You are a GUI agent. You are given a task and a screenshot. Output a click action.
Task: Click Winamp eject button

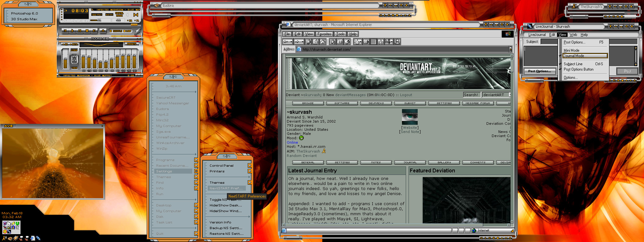click(103, 31)
